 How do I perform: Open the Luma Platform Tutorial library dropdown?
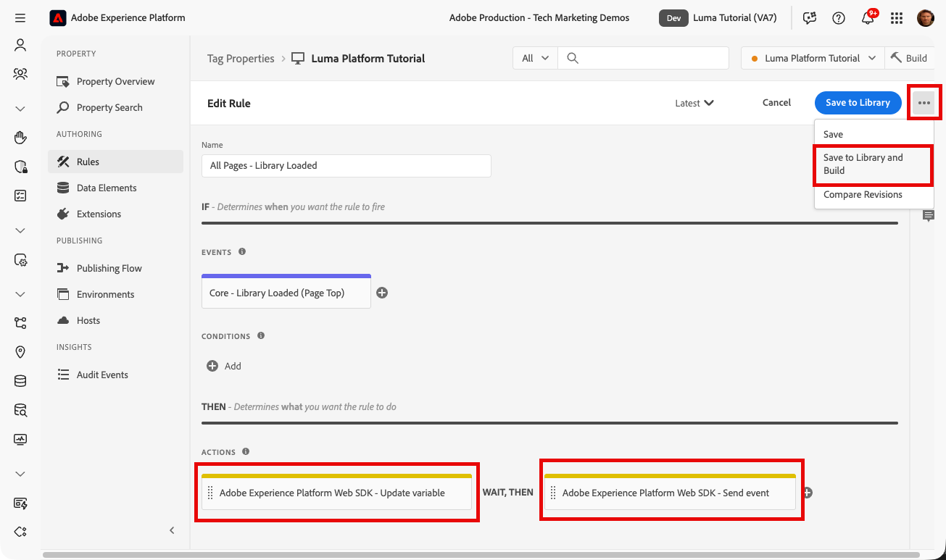812,58
